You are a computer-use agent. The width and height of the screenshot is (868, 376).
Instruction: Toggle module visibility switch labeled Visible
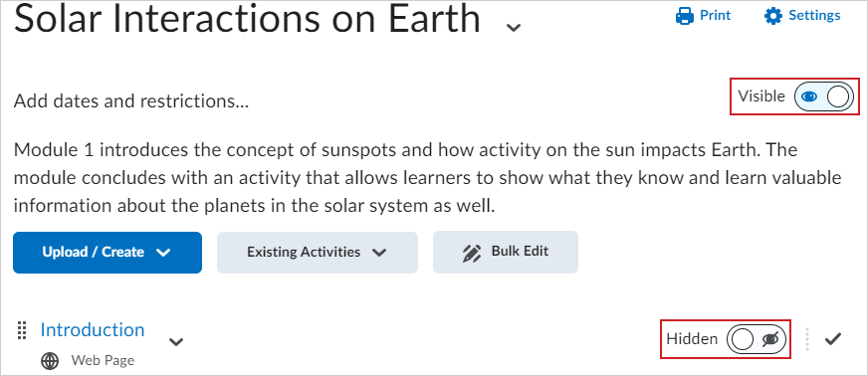pos(824,96)
